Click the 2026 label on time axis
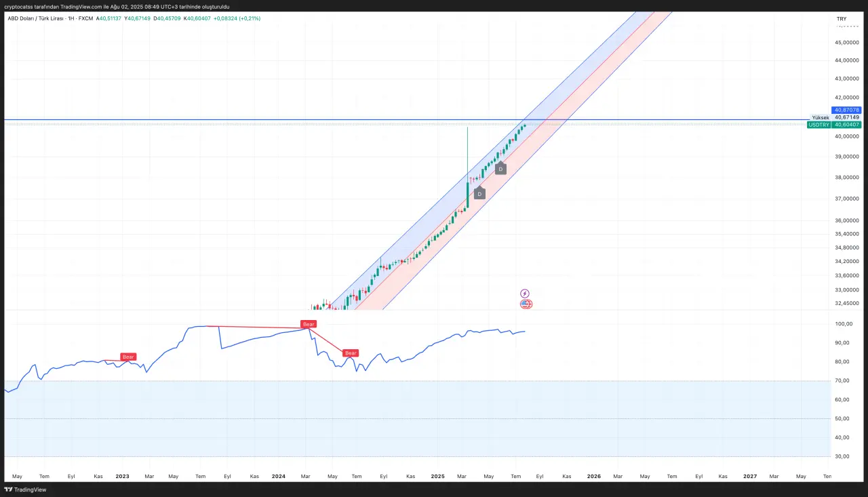The width and height of the screenshot is (868, 497). click(593, 477)
